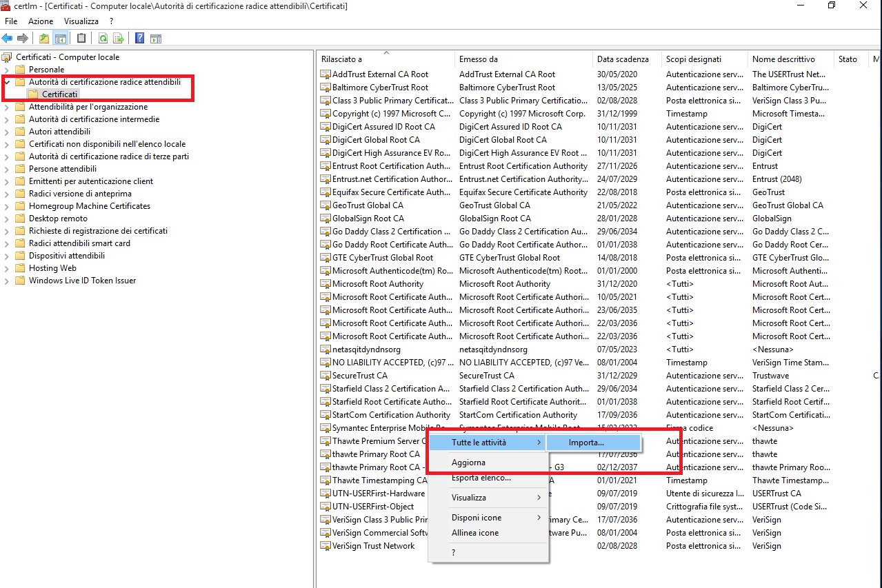Sort by Nome descrittivo column header

tap(791, 59)
